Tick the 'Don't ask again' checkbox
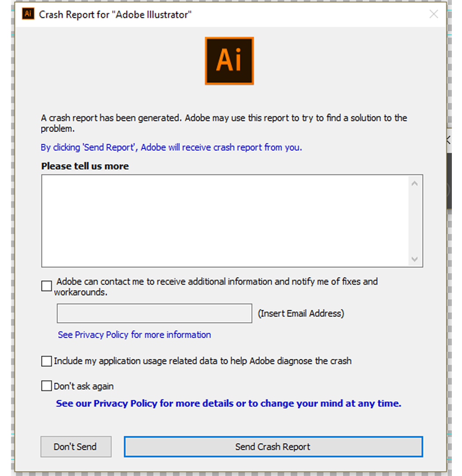The image size is (462, 476). click(x=46, y=387)
